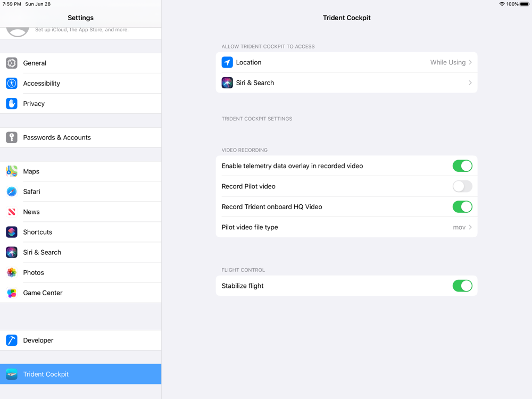Open General via its gear icon
This screenshot has height=399, width=532.
[12, 63]
